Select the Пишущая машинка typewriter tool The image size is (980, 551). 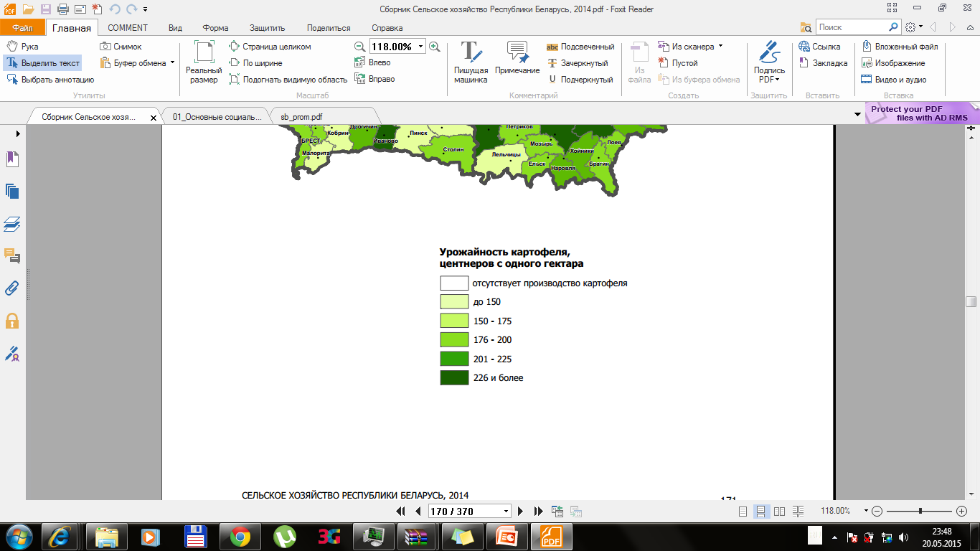coord(471,63)
